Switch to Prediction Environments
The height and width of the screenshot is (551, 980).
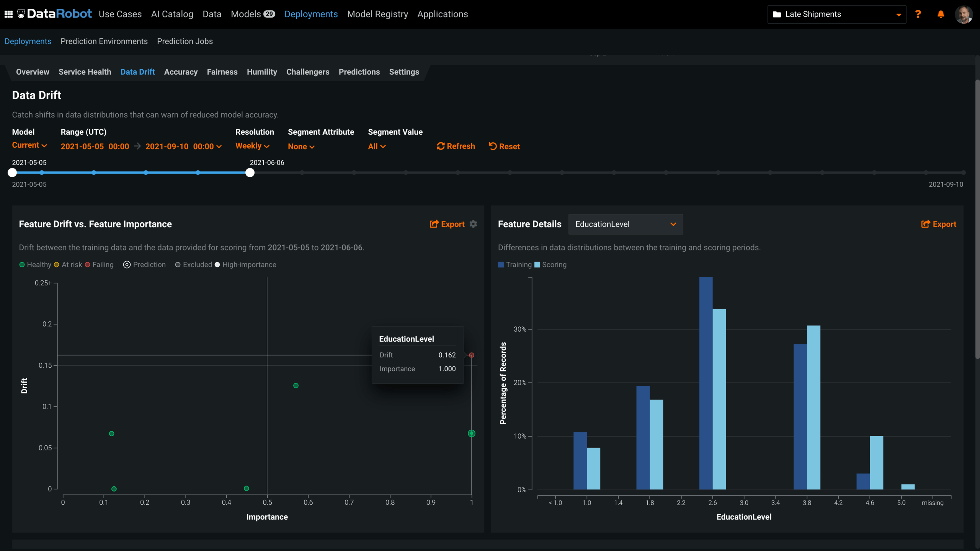tap(104, 41)
